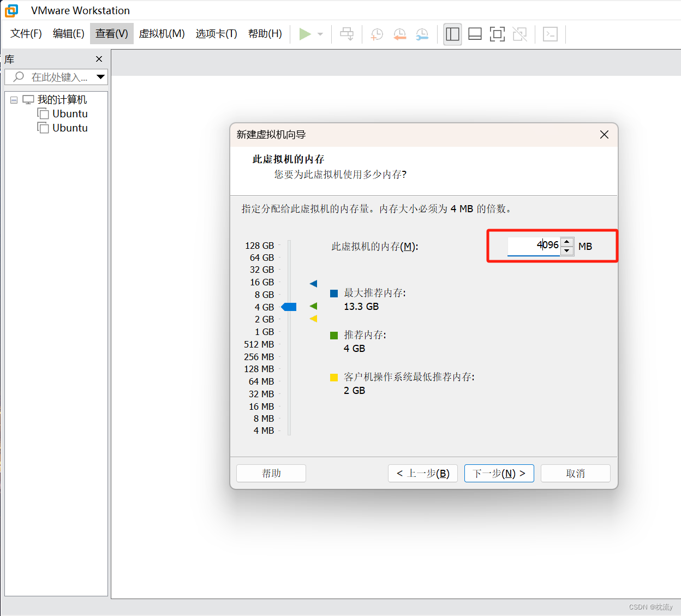Open dropdown arrow beside power on button

[x=320, y=34]
